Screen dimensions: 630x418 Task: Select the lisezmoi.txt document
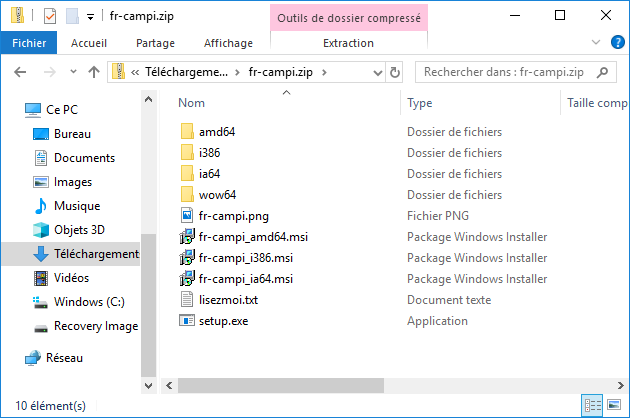coord(228,300)
